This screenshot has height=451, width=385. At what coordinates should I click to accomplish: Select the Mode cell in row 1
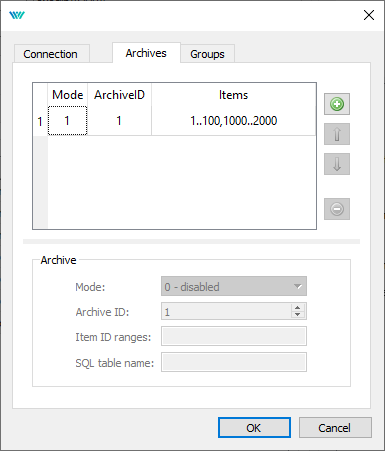[x=67, y=121]
